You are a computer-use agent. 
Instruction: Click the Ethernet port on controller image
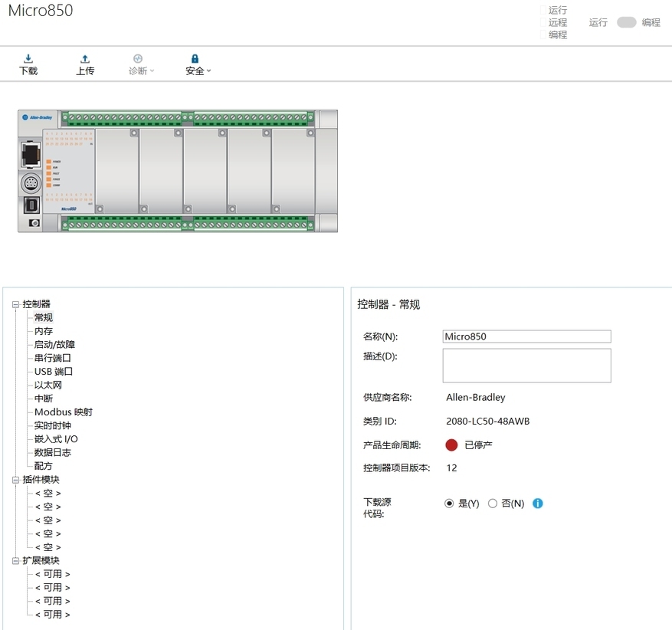pyautogui.click(x=31, y=154)
